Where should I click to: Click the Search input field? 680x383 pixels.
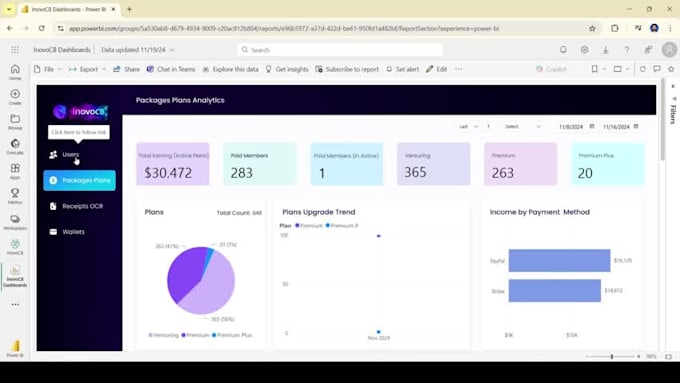340,50
